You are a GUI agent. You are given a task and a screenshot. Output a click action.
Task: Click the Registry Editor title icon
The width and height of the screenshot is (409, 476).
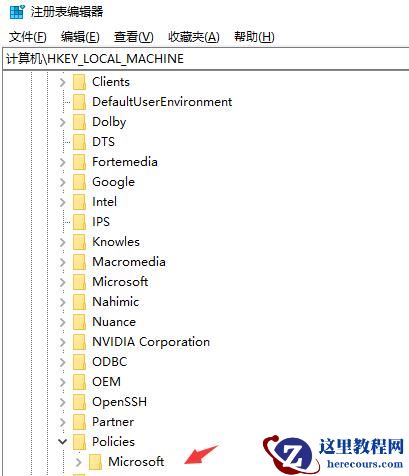(17, 12)
